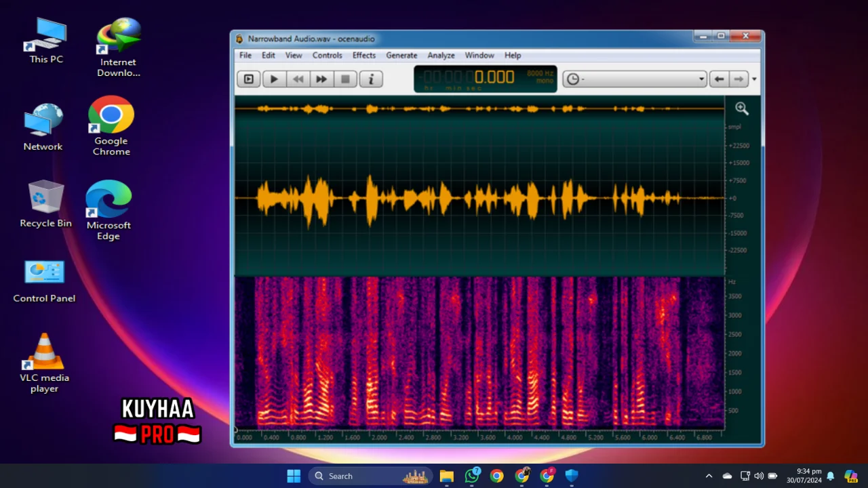Go forward with the right arrow button
This screenshot has width=868, height=488.
click(738, 79)
